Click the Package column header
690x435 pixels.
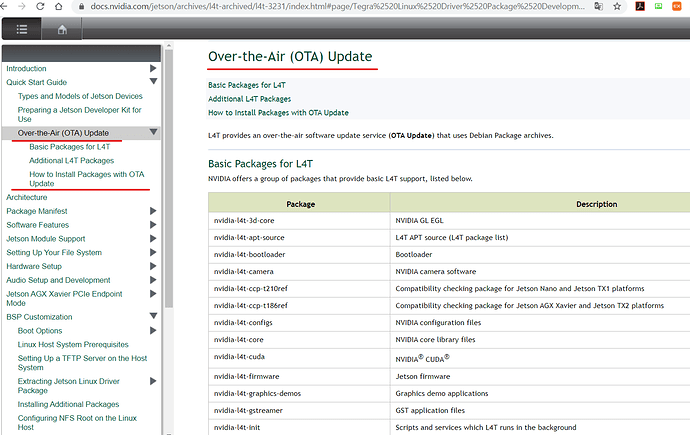pyautogui.click(x=300, y=204)
